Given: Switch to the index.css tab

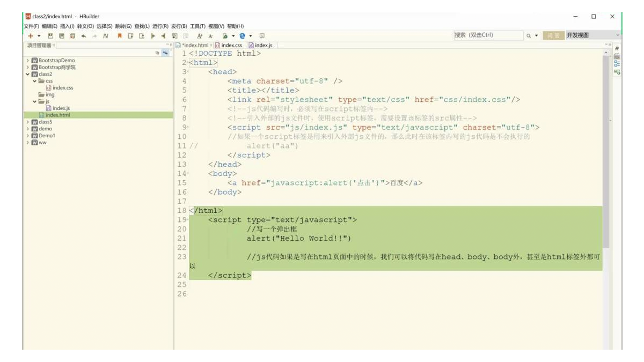Looking at the screenshot, I should pos(229,45).
